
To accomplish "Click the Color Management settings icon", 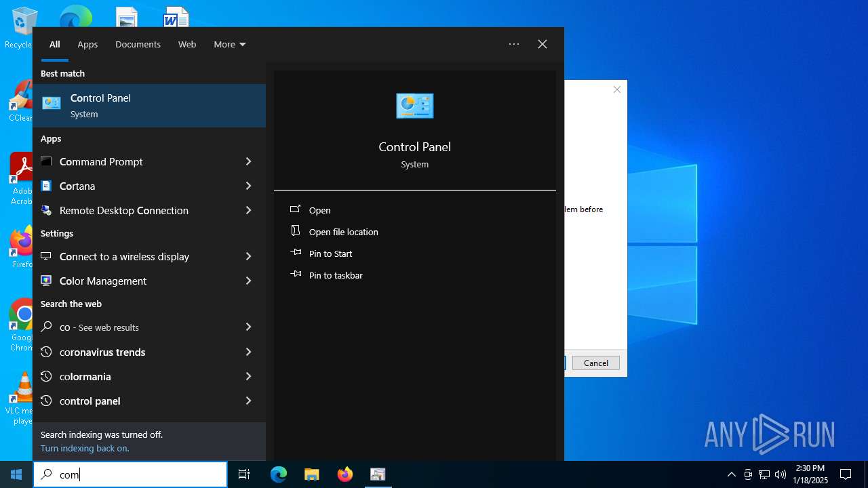I will 46,281.
